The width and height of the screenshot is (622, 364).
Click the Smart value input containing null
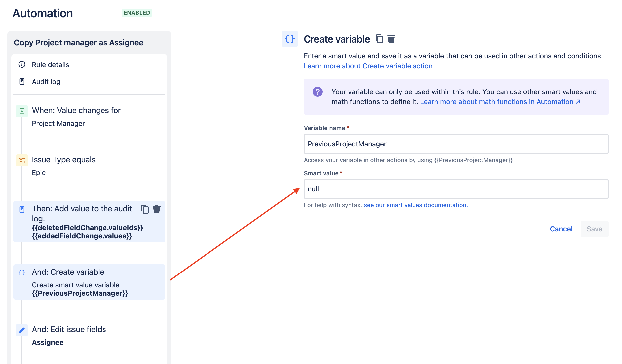tap(456, 189)
